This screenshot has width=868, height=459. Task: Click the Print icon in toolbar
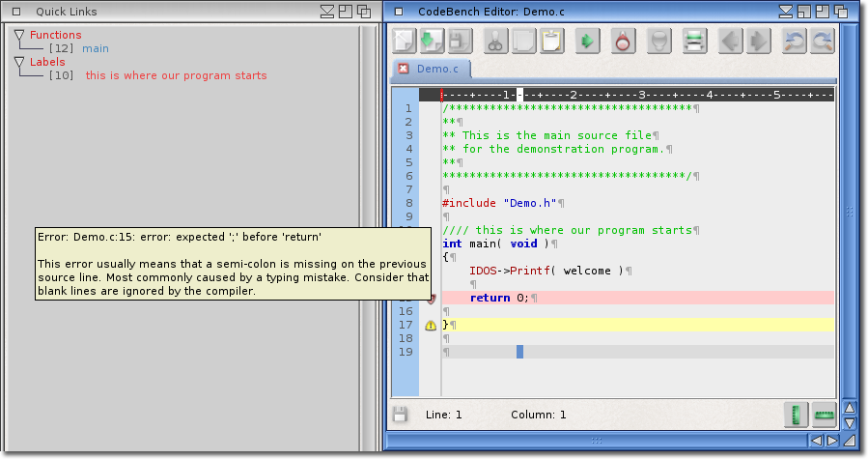pyautogui.click(x=693, y=41)
